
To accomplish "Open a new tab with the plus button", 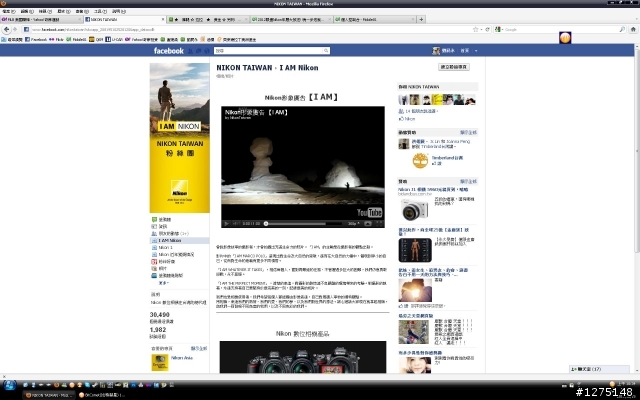I will tap(421, 19).
